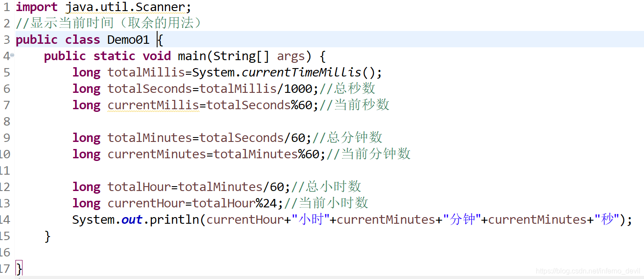
Task: Click the '%24' modulus on line 13
Action: (x=266, y=203)
